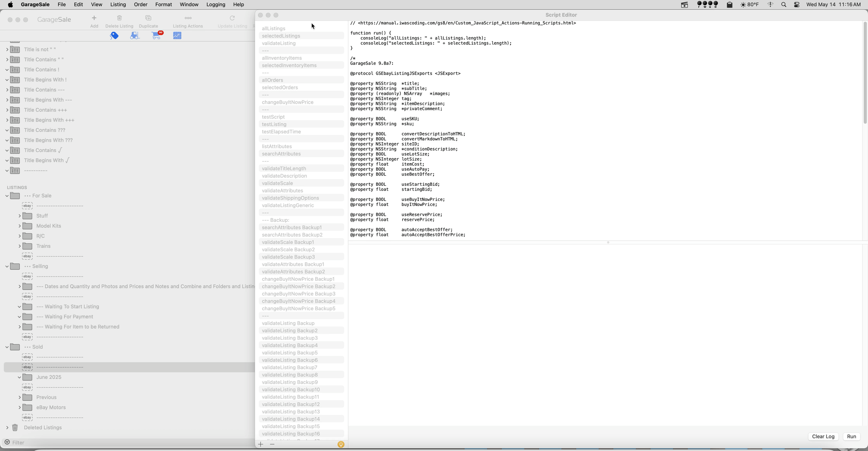Click the Filter input field

pos(132,442)
